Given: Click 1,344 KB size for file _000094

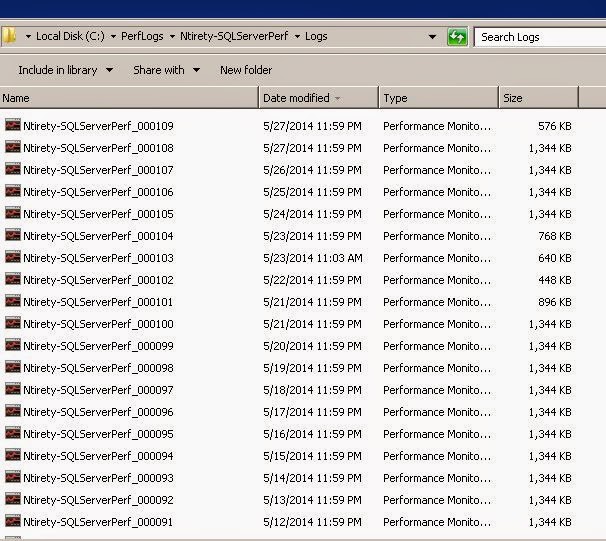Looking at the screenshot, I should 550,456.
